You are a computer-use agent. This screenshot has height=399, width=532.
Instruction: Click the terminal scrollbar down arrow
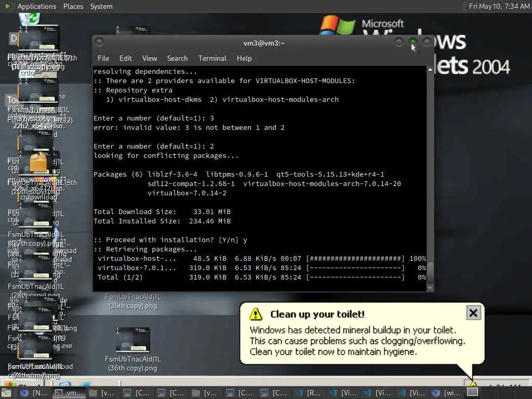[430, 288]
